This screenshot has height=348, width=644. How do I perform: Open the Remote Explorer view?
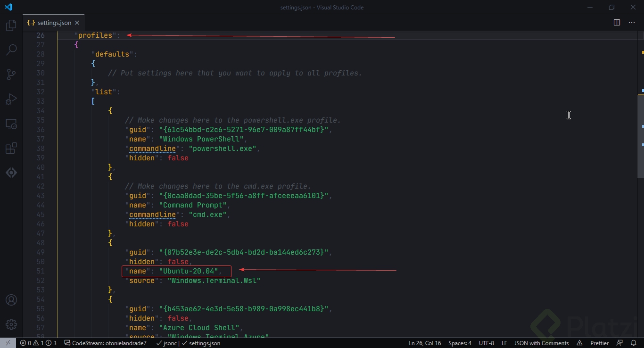click(x=11, y=124)
